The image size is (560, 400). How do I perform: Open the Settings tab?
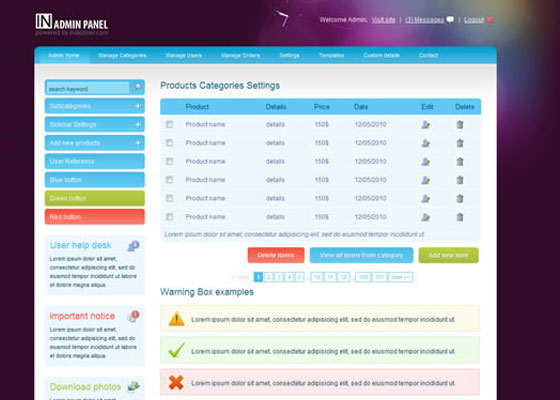pyautogui.click(x=289, y=56)
